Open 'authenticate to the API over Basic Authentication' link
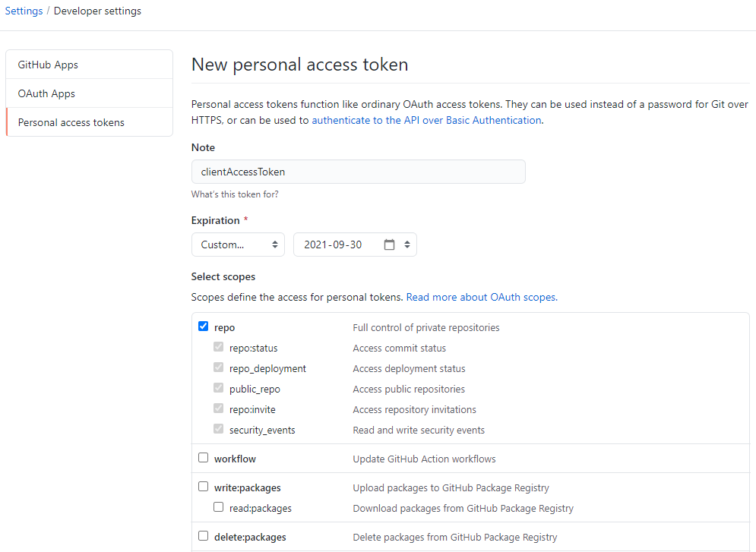 (427, 121)
